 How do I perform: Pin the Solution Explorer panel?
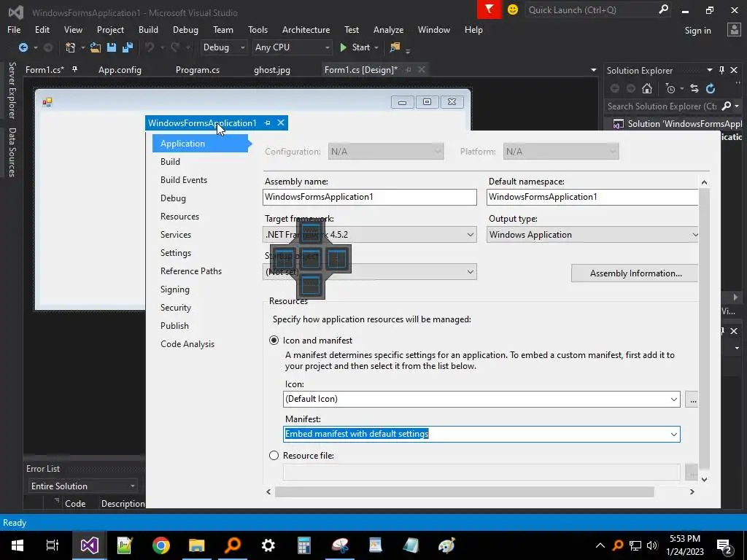click(721, 70)
